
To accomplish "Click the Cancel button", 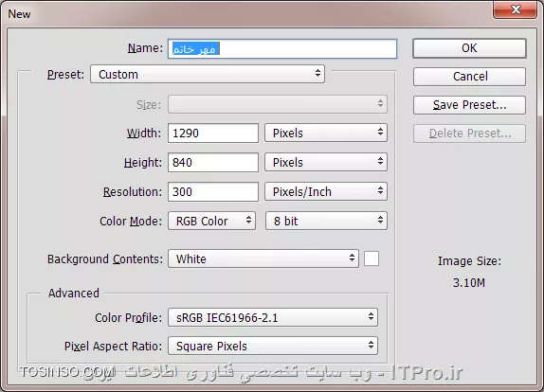I will 469,77.
